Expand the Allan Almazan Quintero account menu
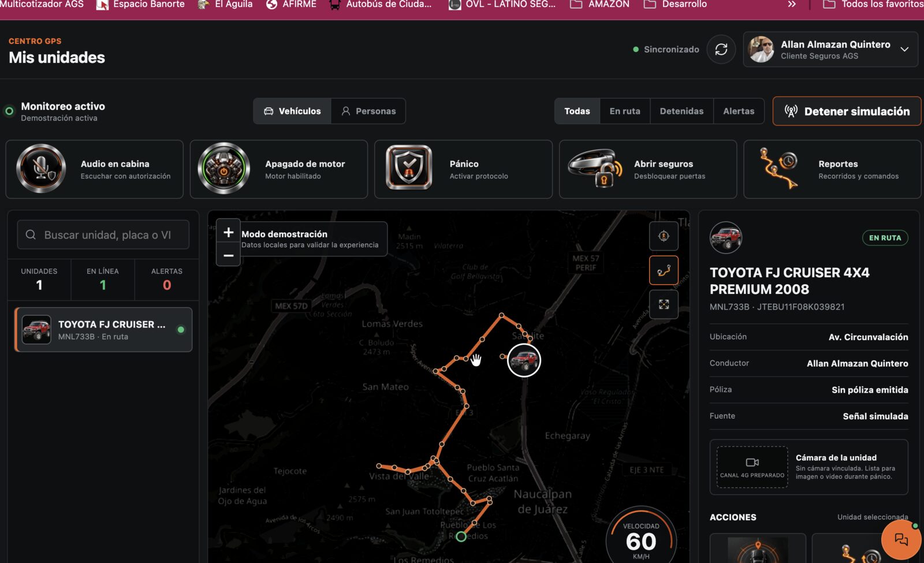The width and height of the screenshot is (924, 563). pos(830,50)
